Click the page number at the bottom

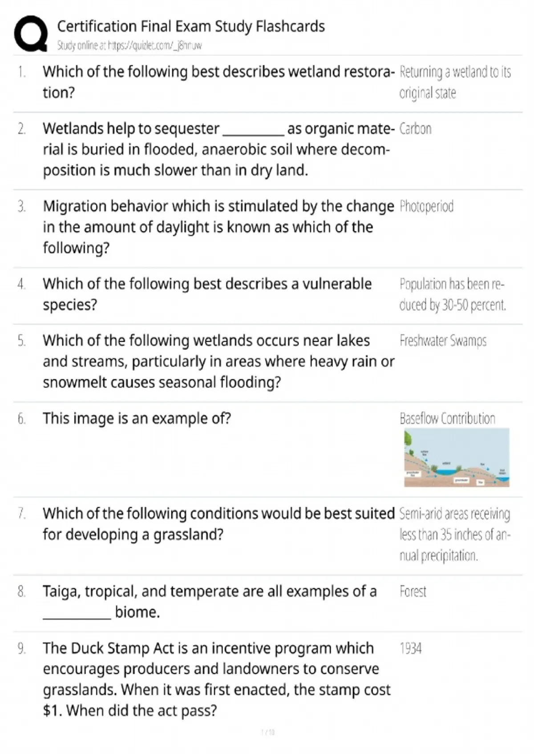point(267,732)
